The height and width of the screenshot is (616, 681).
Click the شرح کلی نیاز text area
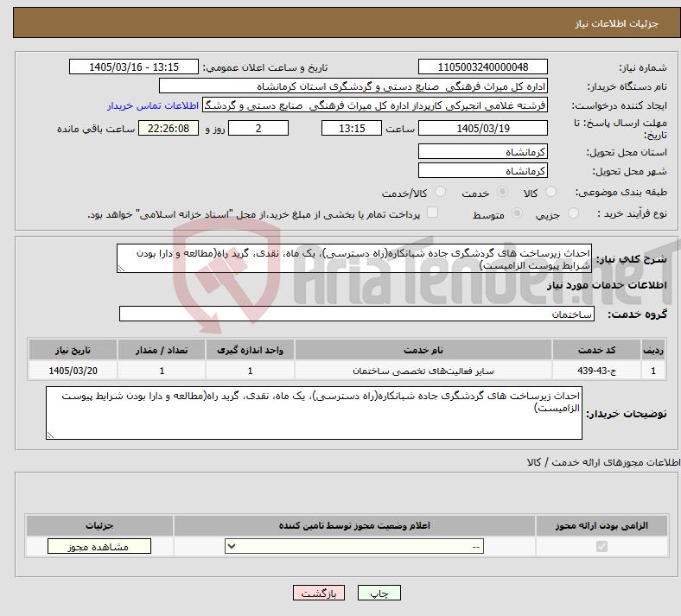pos(354,258)
